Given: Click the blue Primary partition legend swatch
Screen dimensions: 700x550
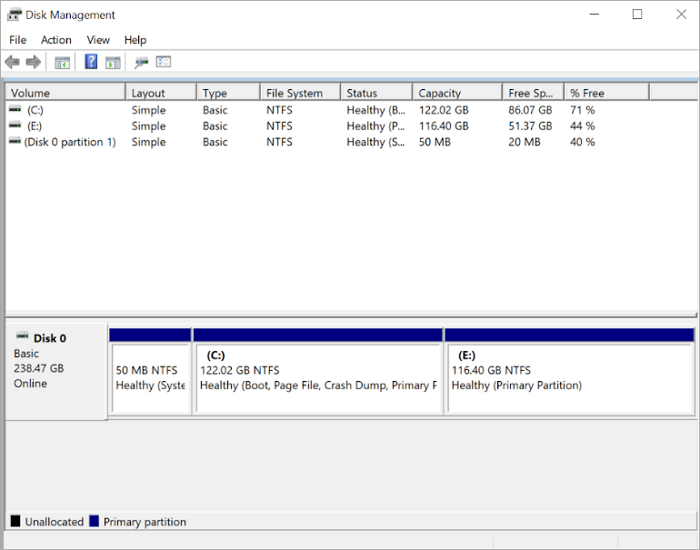Looking at the screenshot, I should pos(94,521).
